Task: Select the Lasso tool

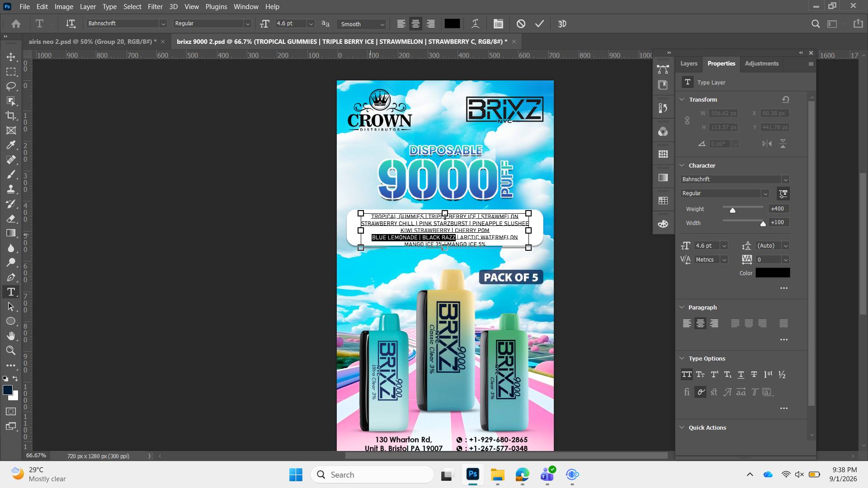Action: point(11,86)
